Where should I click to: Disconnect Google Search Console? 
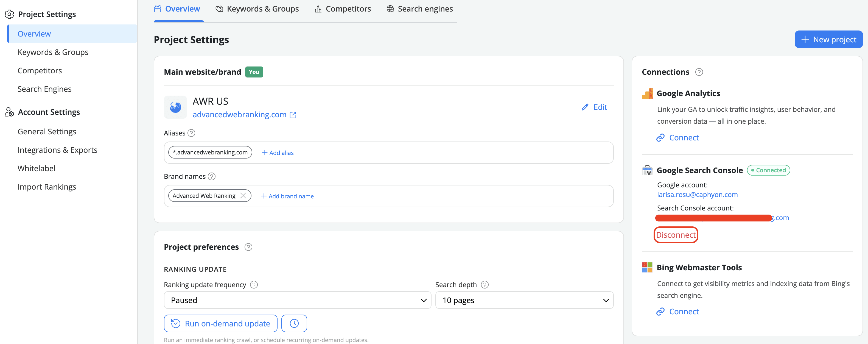point(676,235)
